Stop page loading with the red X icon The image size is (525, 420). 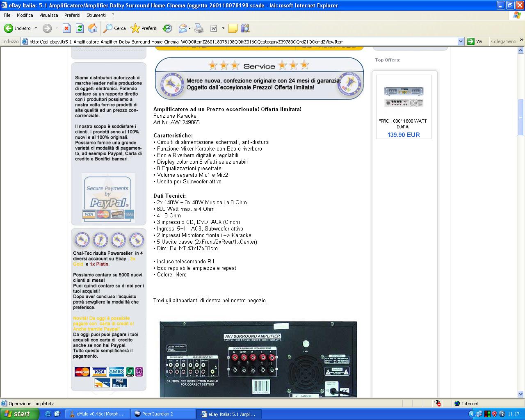point(66,28)
